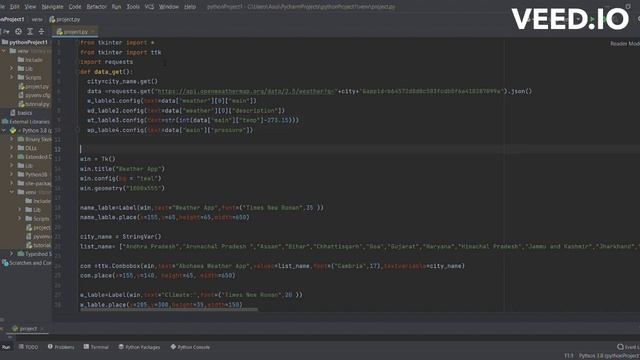The image size is (640, 360).
Task: Open the Terminal tool window
Action: (x=96, y=347)
